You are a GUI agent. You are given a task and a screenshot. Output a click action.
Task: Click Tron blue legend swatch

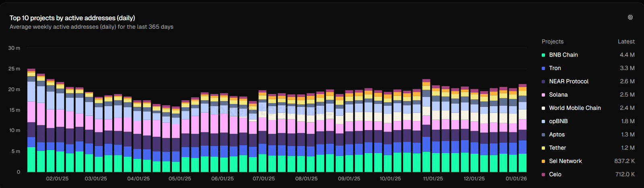(543, 68)
